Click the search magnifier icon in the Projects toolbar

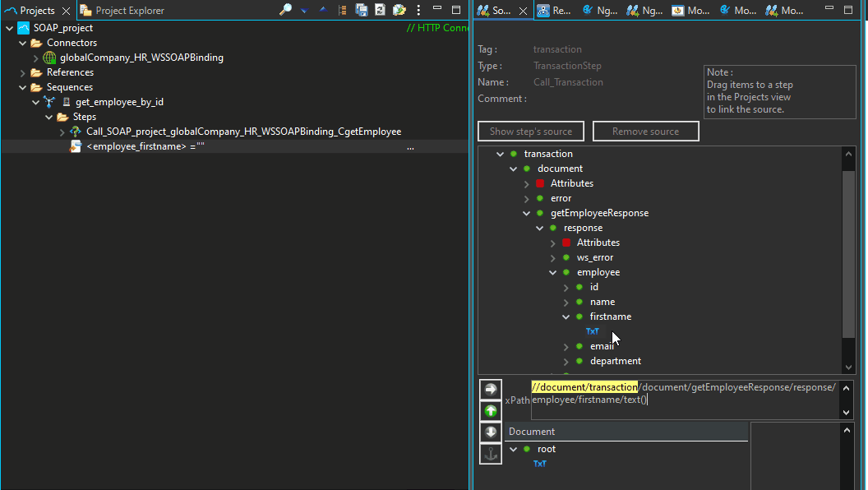286,9
